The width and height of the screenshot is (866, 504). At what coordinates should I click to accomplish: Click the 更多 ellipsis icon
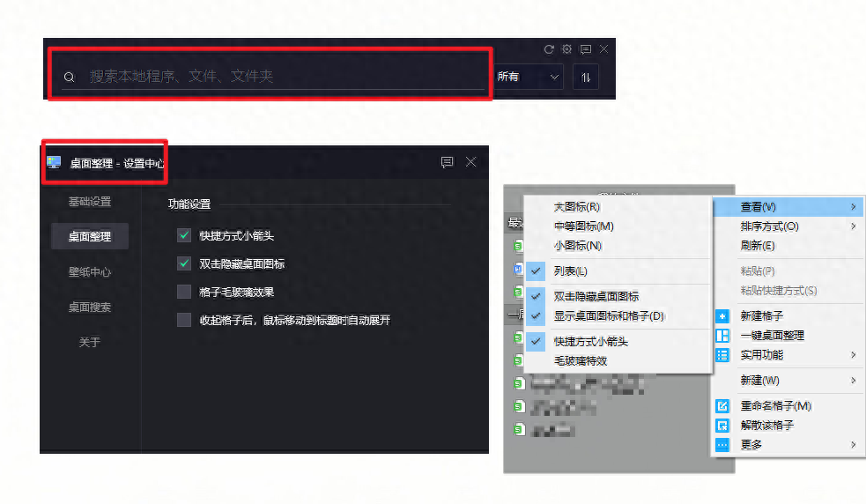tap(722, 445)
